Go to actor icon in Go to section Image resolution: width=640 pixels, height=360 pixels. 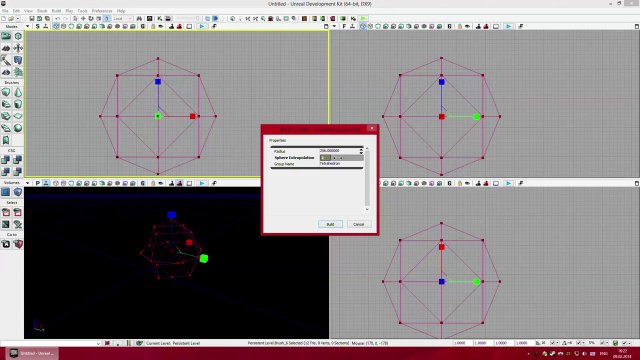[x=6, y=244]
